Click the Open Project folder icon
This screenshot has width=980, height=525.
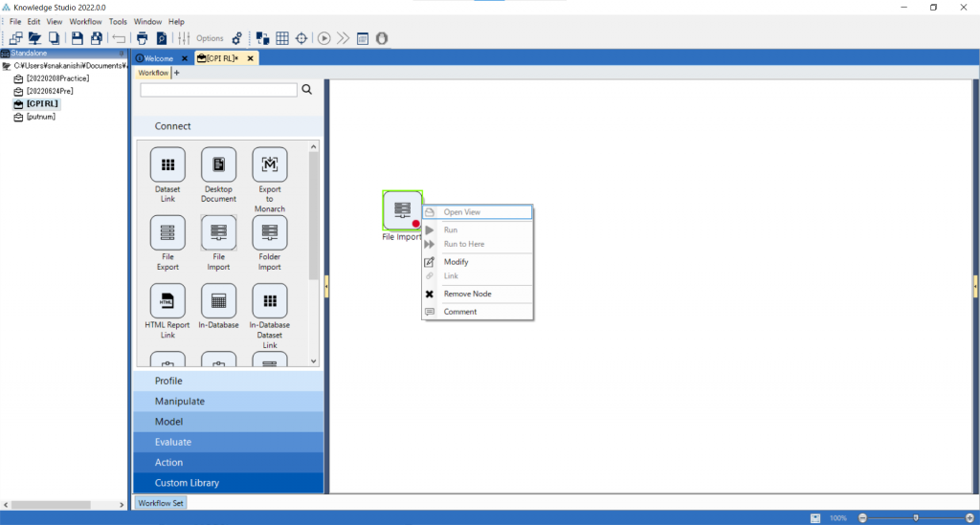pos(34,38)
